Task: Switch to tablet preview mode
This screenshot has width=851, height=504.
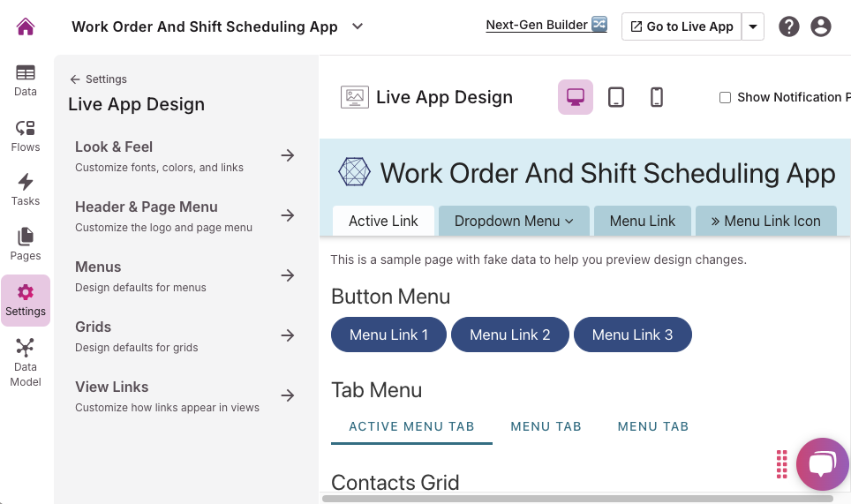Action: point(616,97)
